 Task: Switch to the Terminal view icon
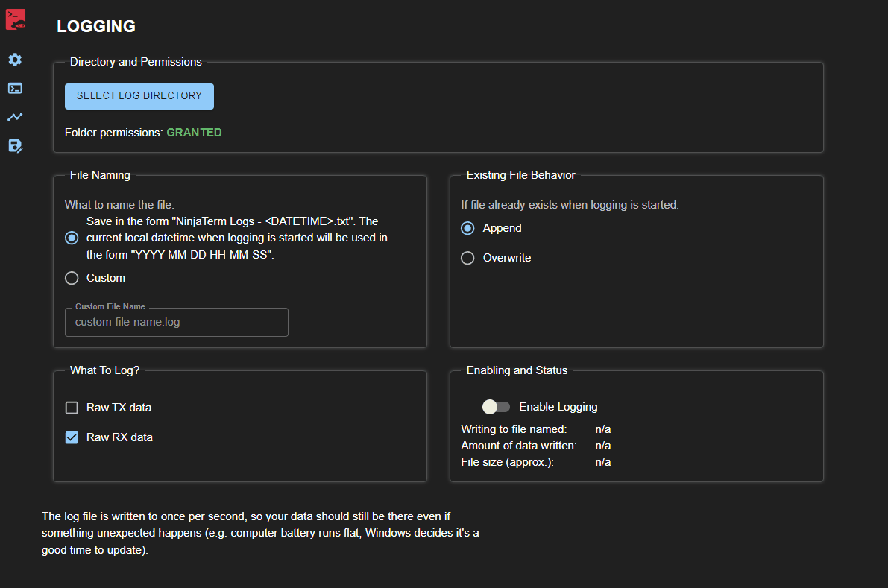(x=15, y=88)
